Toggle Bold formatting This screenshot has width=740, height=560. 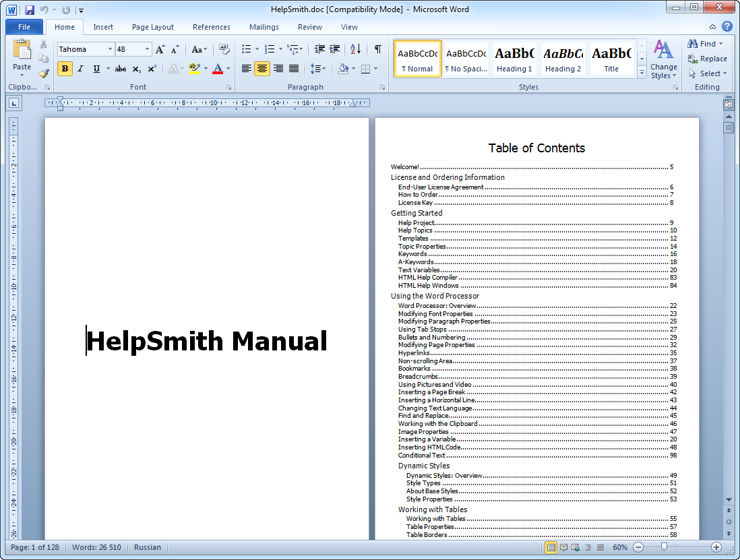point(65,69)
